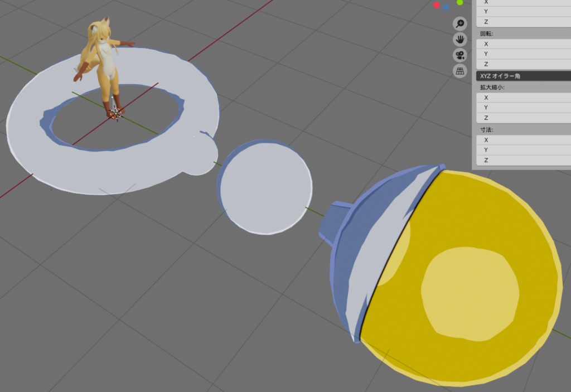Click the Z field under 寸法
571x392 pixels.
tap(524, 160)
